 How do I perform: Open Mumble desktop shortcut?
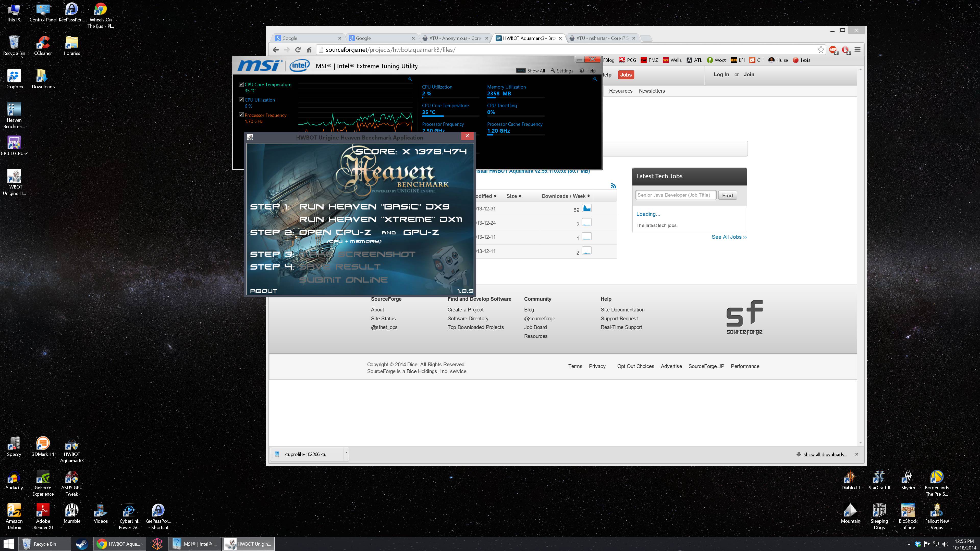click(71, 513)
